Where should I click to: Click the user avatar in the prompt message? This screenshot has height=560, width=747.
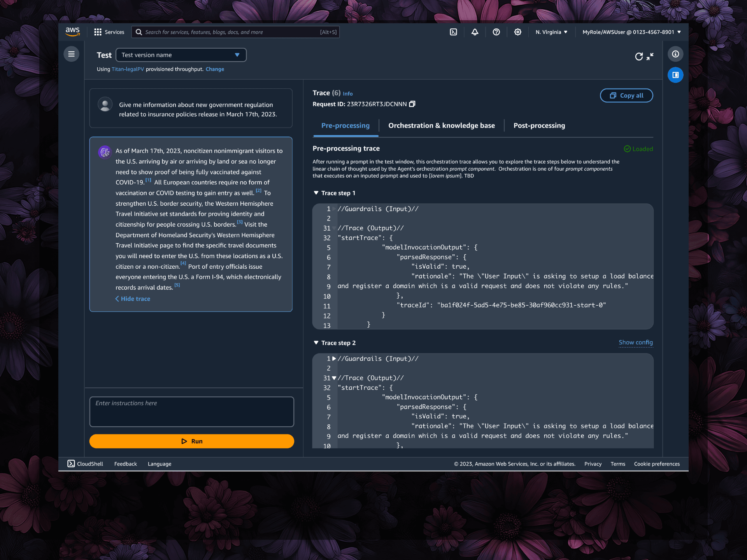click(105, 105)
